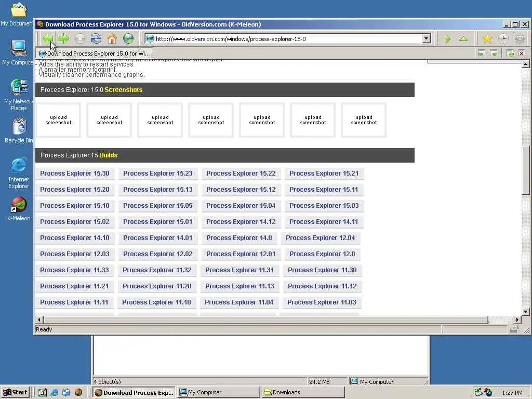The width and height of the screenshot is (532, 399).
Task: Open the Process Explorer 14.0 link
Action: click(239, 238)
